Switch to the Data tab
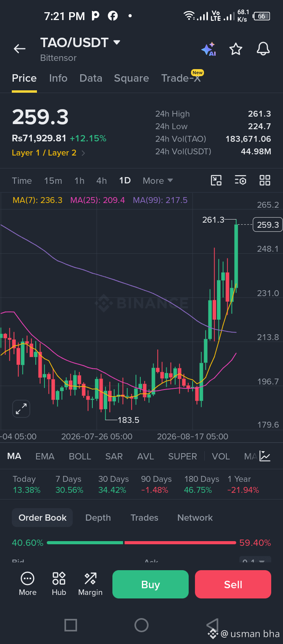Screen dimensions: 283x644 [91, 78]
